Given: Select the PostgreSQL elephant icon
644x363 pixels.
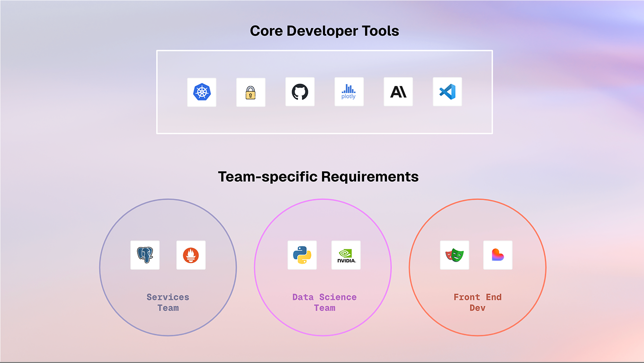Looking at the screenshot, I should pos(145,255).
